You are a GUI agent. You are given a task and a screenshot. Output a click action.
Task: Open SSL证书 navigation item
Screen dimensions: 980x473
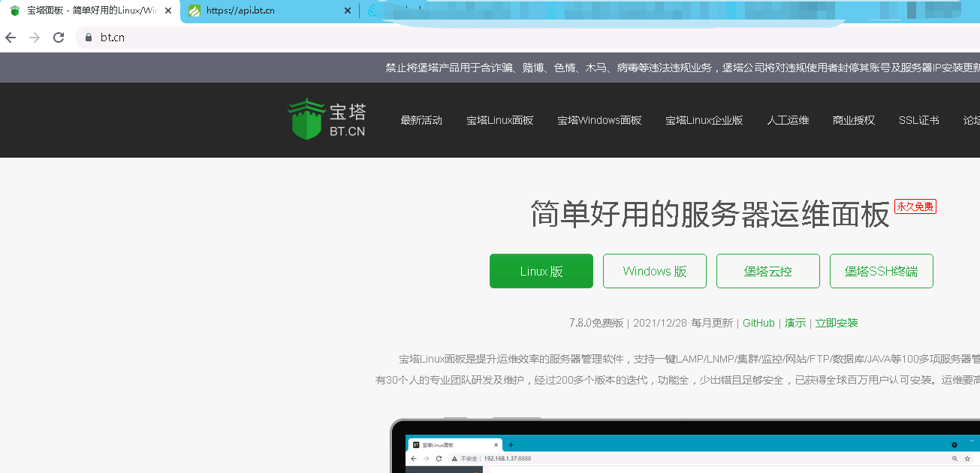(918, 120)
